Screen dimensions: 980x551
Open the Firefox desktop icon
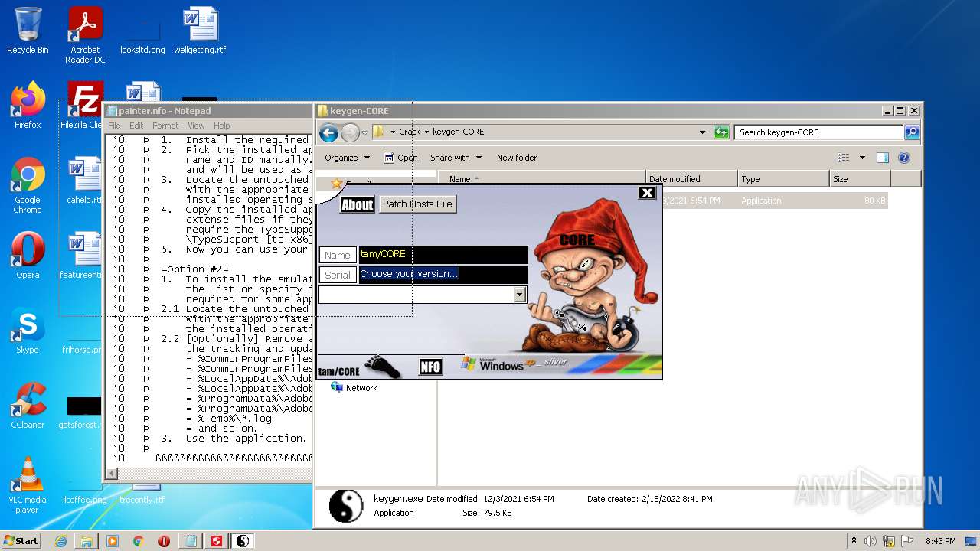coord(28,106)
